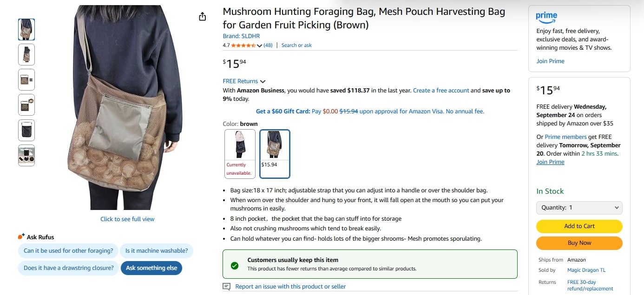Screen dimensions: 644x295
Task: Select the brown color swatch at $15.94
Action: coord(275,154)
